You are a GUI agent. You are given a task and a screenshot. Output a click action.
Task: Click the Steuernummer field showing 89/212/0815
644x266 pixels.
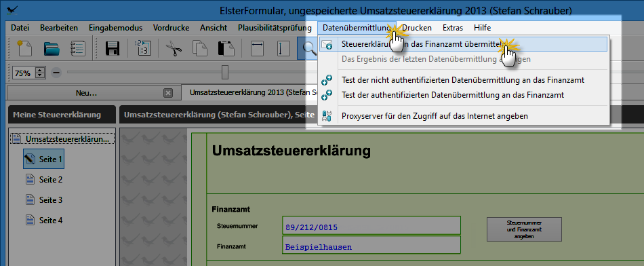coord(371,225)
